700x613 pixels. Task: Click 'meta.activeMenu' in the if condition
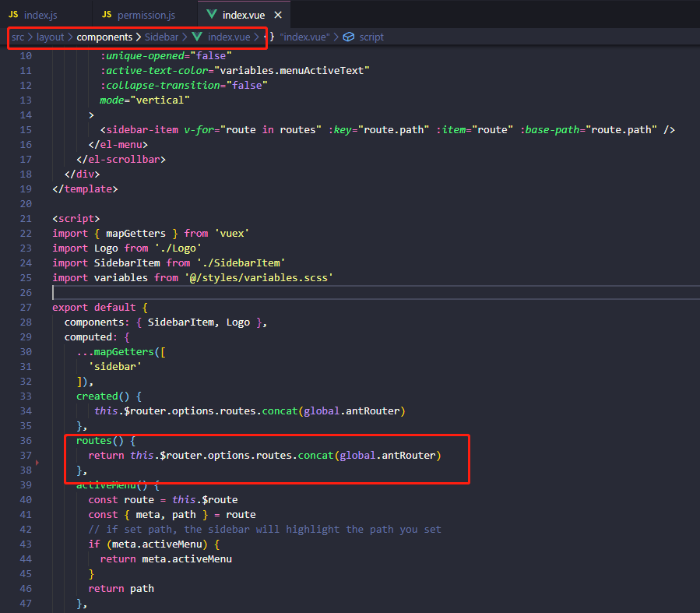pos(157,544)
